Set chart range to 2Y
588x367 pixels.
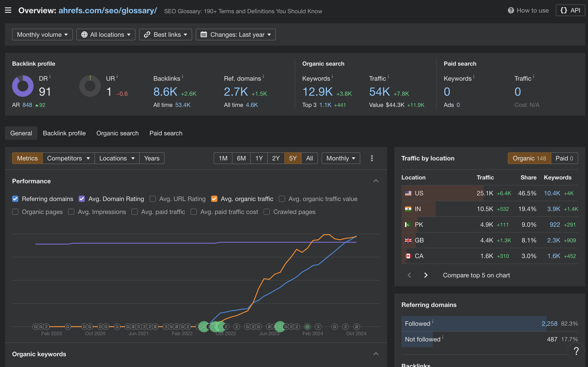point(276,158)
